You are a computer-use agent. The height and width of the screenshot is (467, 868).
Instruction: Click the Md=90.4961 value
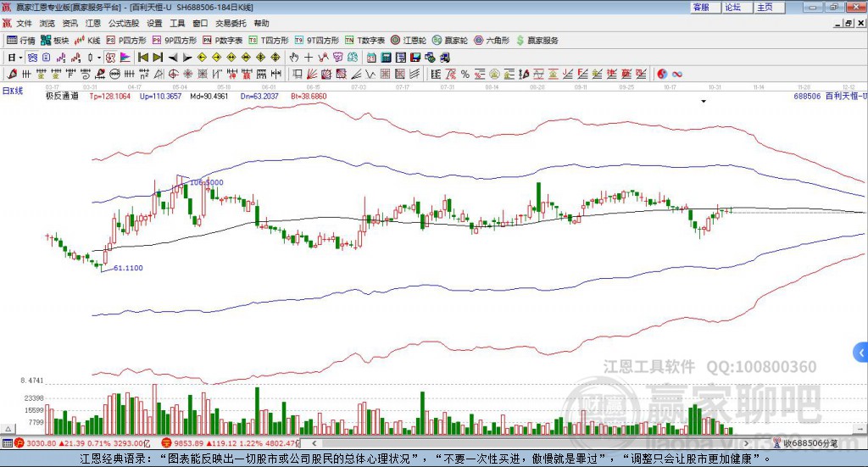point(209,96)
